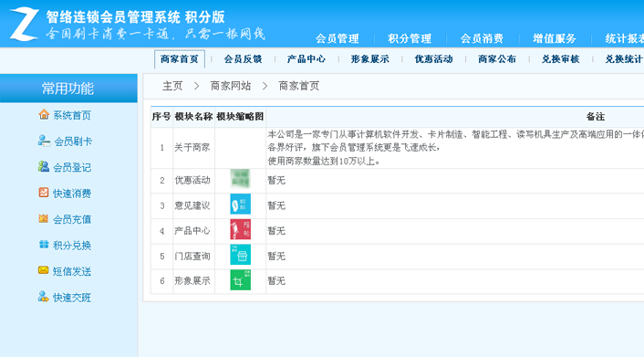
Task: Open 快速交班 sidebar link
Action: tap(72, 298)
